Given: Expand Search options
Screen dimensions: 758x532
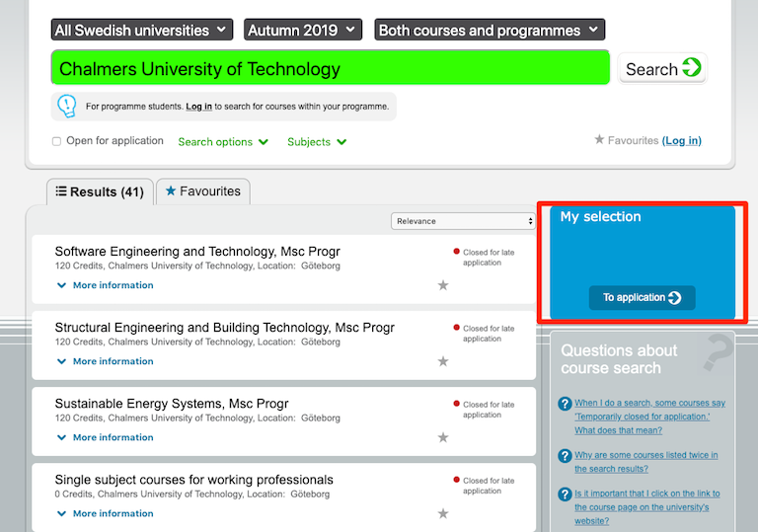Looking at the screenshot, I should (223, 142).
